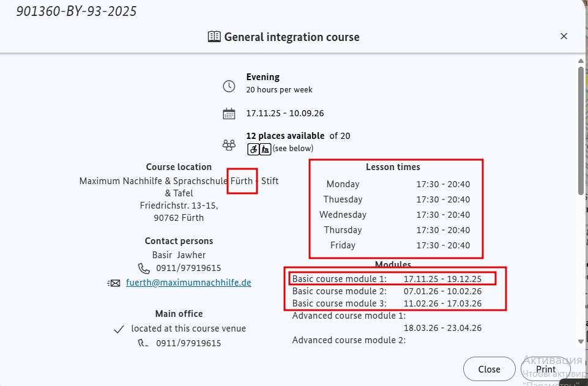
Task: Click the course number 901360-BY-93-2025
Action: [x=76, y=12]
